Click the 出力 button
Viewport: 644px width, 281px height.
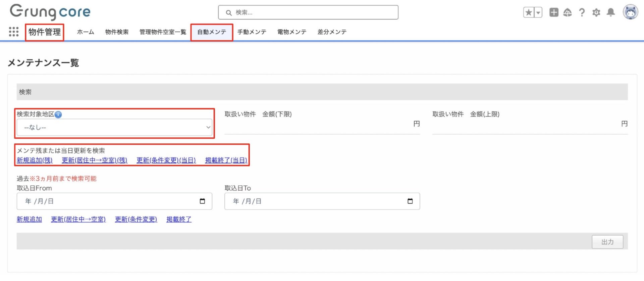coord(607,242)
